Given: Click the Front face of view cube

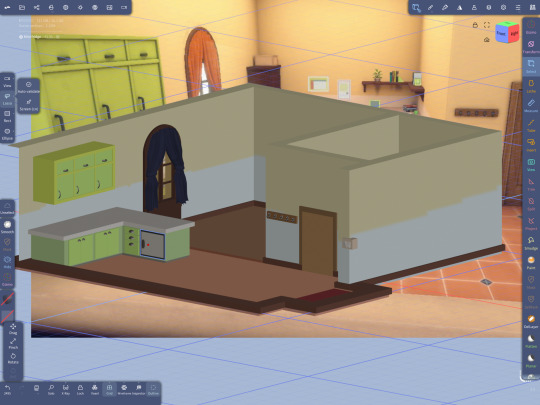Looking at the screenshot, I should (x=501, y=34).
